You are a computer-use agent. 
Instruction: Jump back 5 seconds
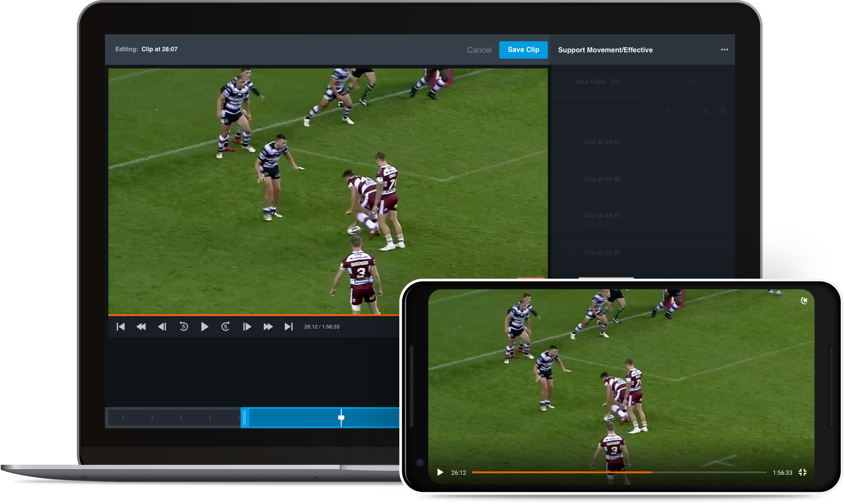(184, 327)
